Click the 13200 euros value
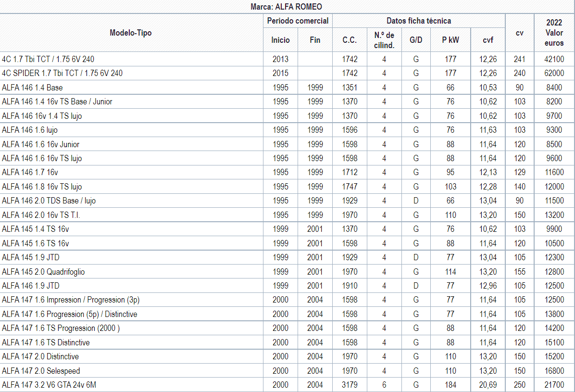The width and height of the screenshot is (575, 392). 554,215
